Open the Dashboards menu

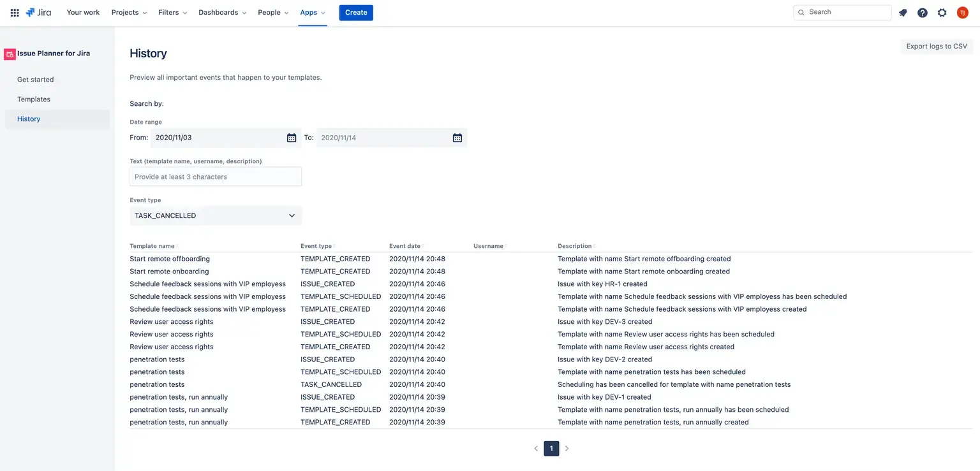223,13
